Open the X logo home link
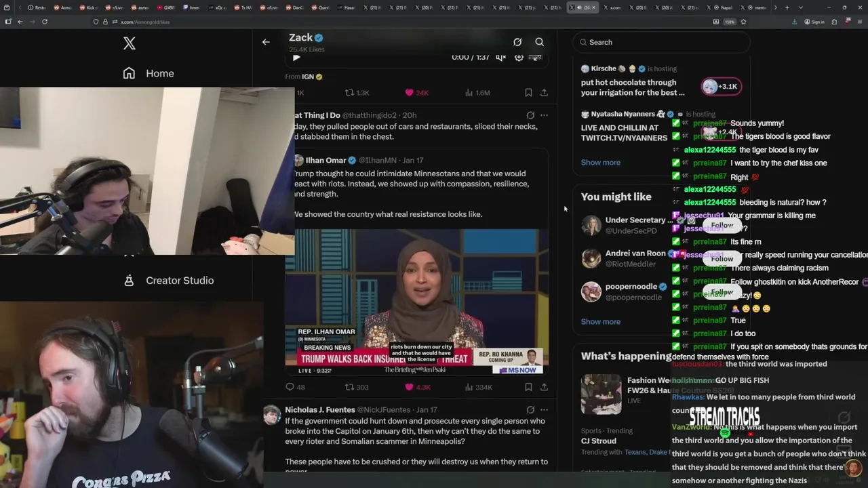This screenshot has width=868, height=488. [130, 43]
